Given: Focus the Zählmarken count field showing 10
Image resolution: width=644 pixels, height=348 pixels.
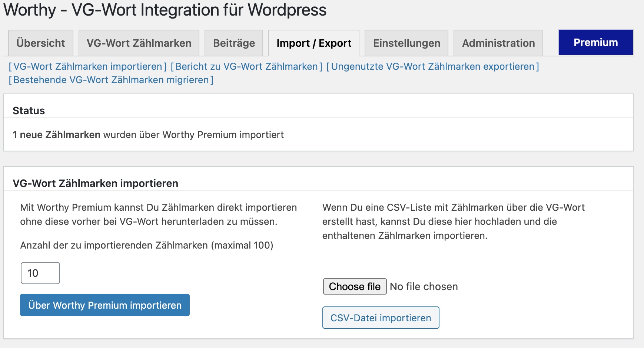Looking at the screenshot, I should pos(40,273).
